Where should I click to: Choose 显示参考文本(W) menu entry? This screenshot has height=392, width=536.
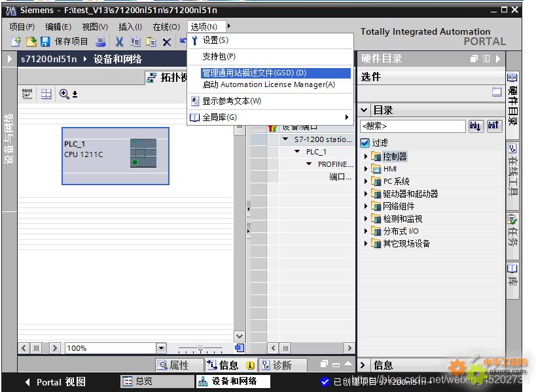270,101
